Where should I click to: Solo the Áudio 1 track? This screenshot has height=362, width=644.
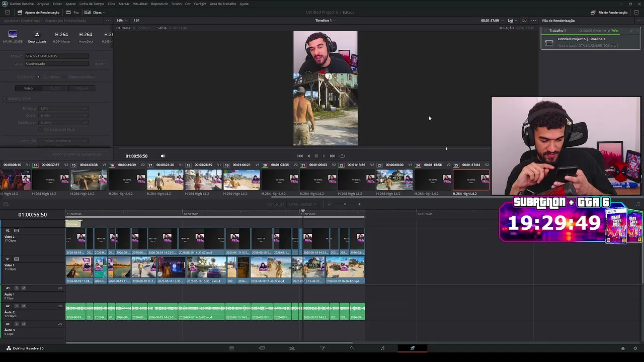(x=16, y=288)
